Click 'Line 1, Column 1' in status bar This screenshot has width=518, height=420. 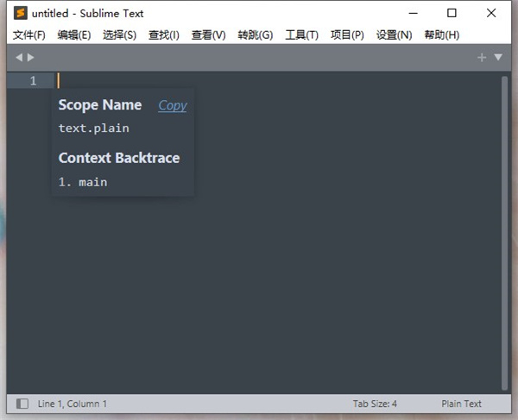tap(72, 404)
